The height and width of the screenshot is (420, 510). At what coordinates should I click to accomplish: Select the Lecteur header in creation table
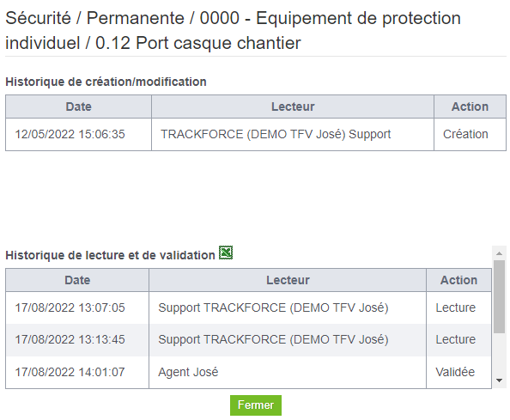[x=293, y=107]
